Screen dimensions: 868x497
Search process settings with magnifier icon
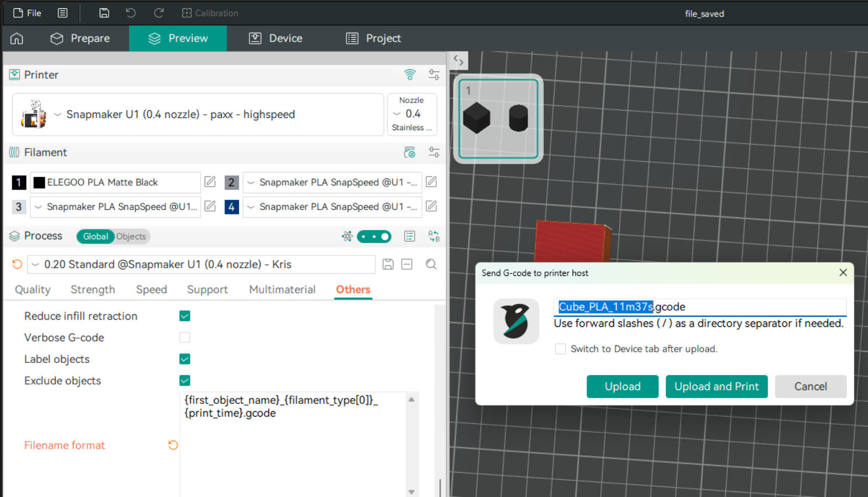point(431,264)
